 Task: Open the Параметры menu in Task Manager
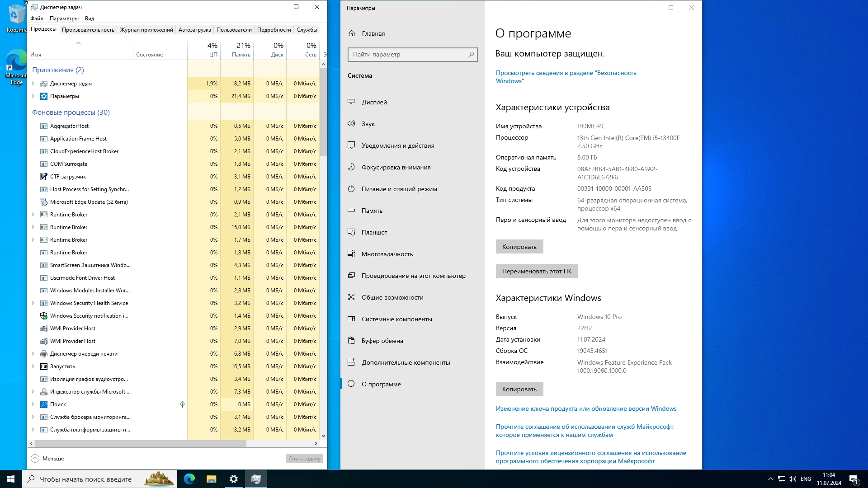click(x=64, y=19)
